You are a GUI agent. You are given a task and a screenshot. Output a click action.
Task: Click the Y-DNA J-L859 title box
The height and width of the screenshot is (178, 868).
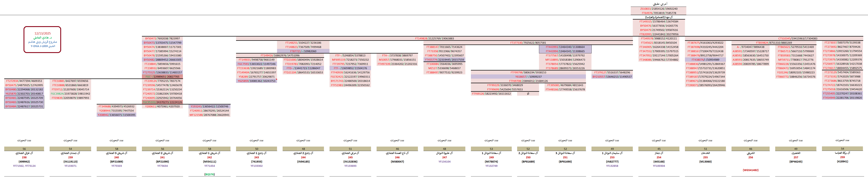[43, 40]
